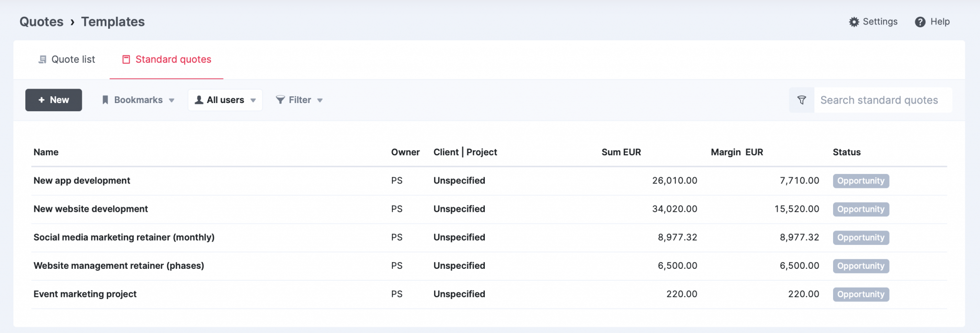Select the Standard quotes tab
Image resolution: width=980 pixels, height=333 pixels.
[173, 59]
